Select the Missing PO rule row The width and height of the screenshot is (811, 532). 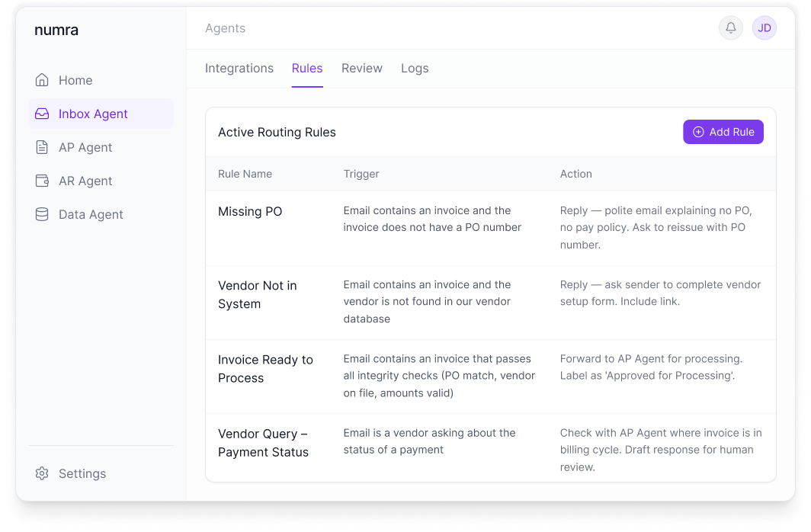click(x=249, y=211)
